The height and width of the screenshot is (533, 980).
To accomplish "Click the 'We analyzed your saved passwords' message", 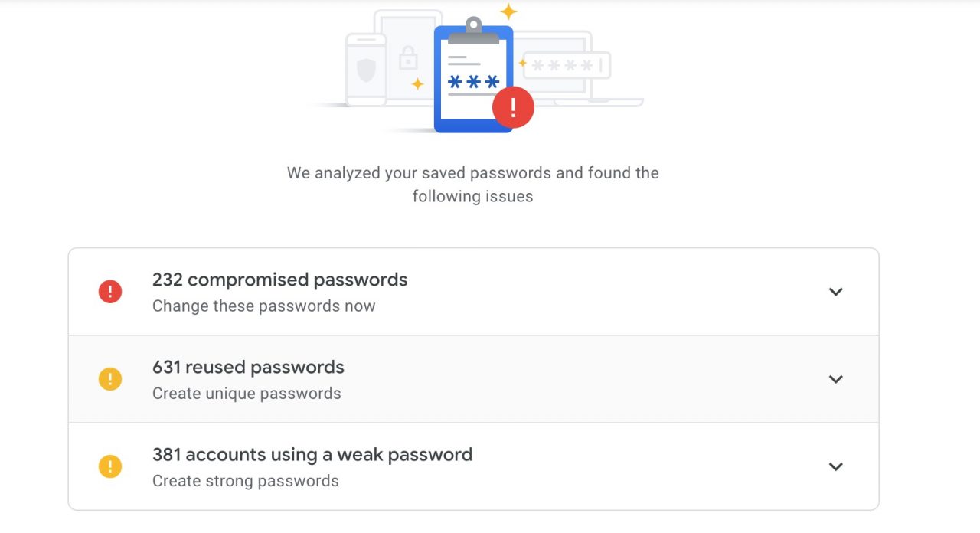I will (x=473, y=185).
